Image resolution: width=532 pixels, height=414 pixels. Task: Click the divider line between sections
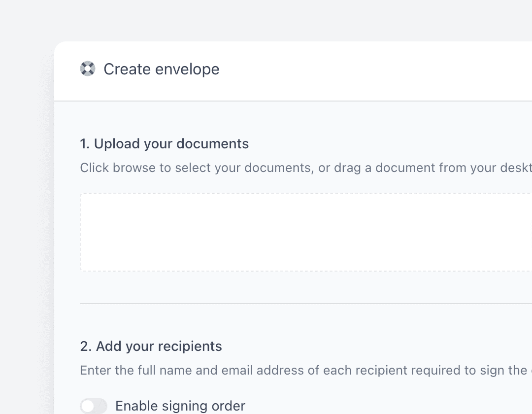click(x=305, y=304)
